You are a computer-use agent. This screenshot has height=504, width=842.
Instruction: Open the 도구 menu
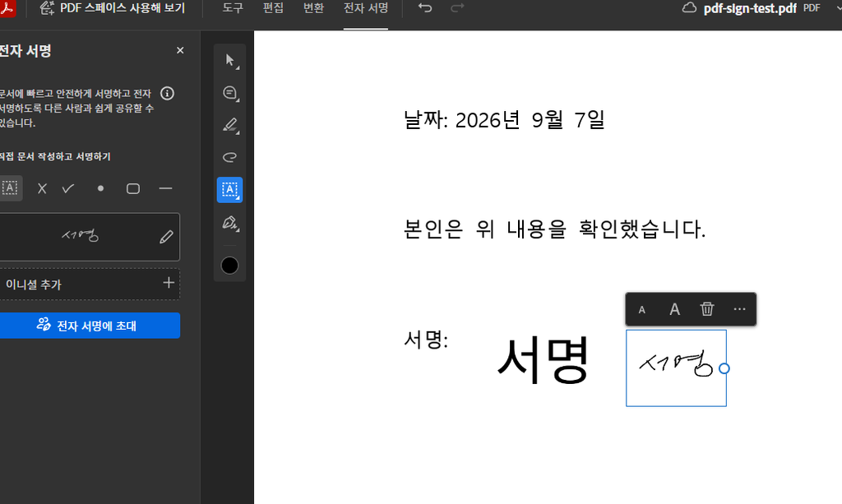(233, 8)
